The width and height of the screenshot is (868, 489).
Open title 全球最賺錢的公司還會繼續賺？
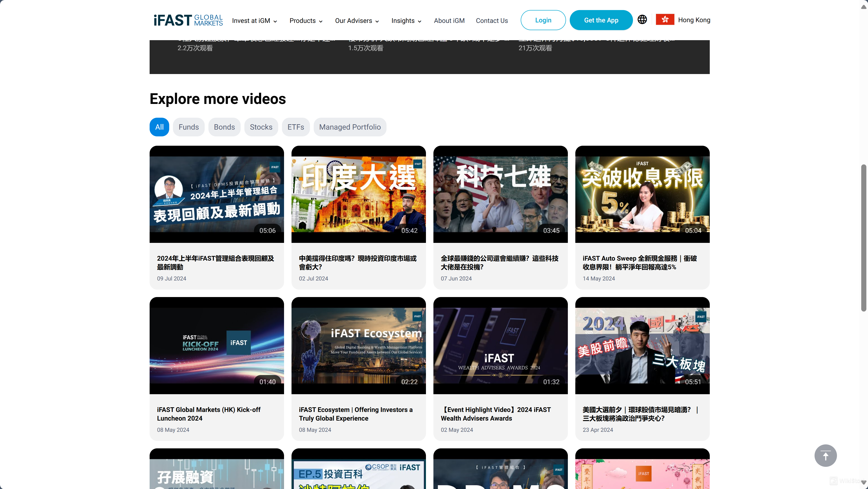pyautogui.click(x=499, y=262)
